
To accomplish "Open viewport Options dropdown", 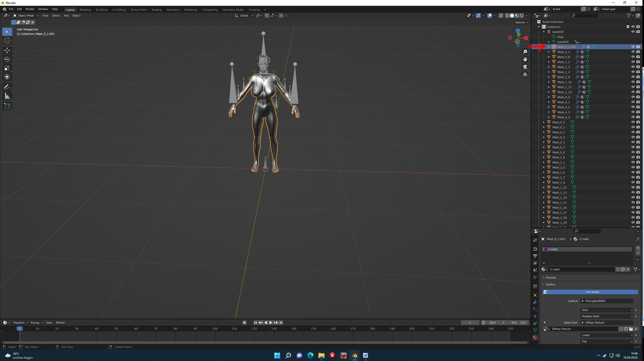I will 521,22.
